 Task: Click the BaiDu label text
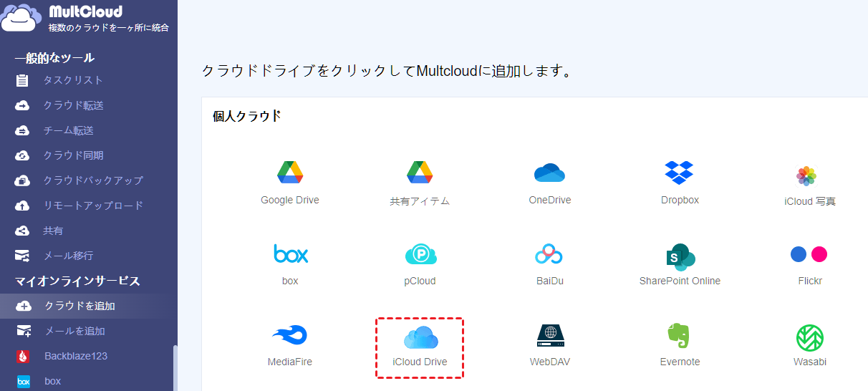tap(550, 281)
